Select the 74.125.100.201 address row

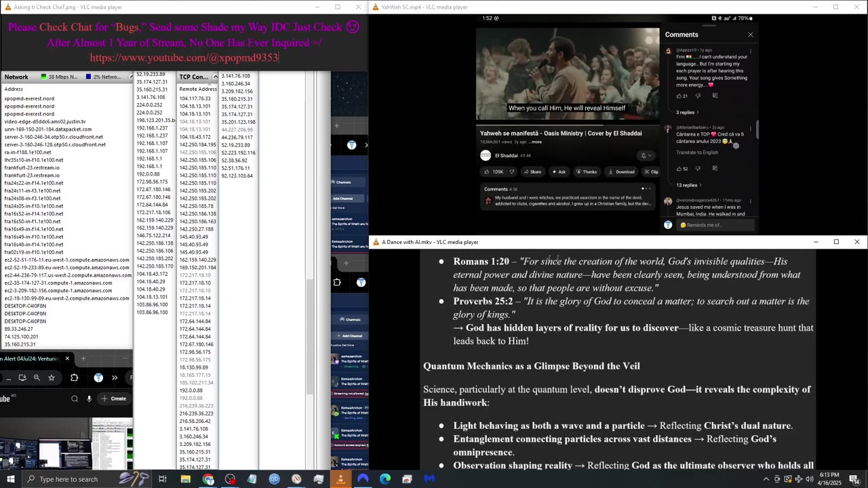[x=21, y=336]
